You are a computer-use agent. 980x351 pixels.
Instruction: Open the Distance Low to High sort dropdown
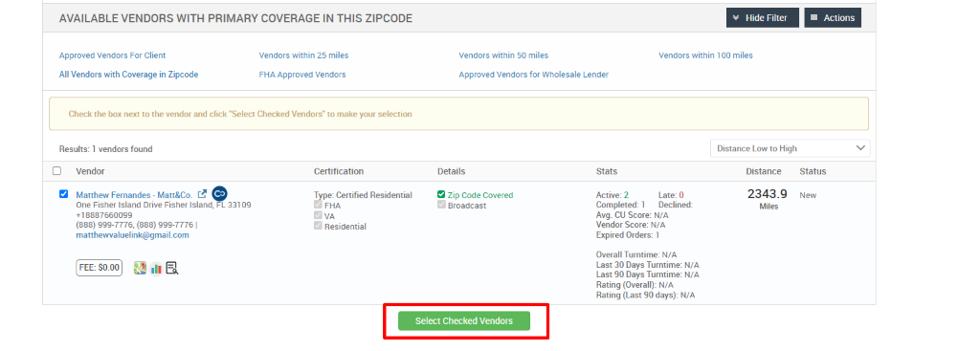click(790, 148)
